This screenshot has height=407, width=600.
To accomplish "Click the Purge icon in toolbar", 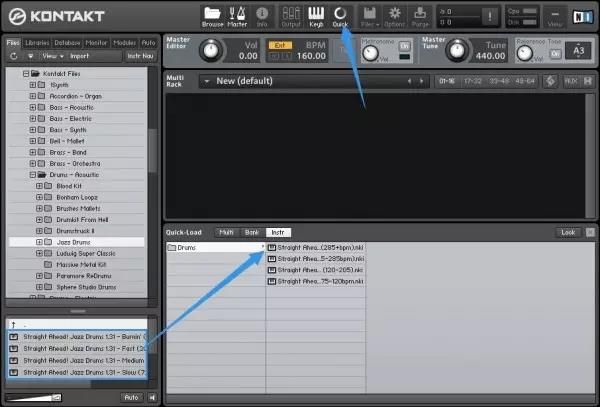I will [421, 16].
